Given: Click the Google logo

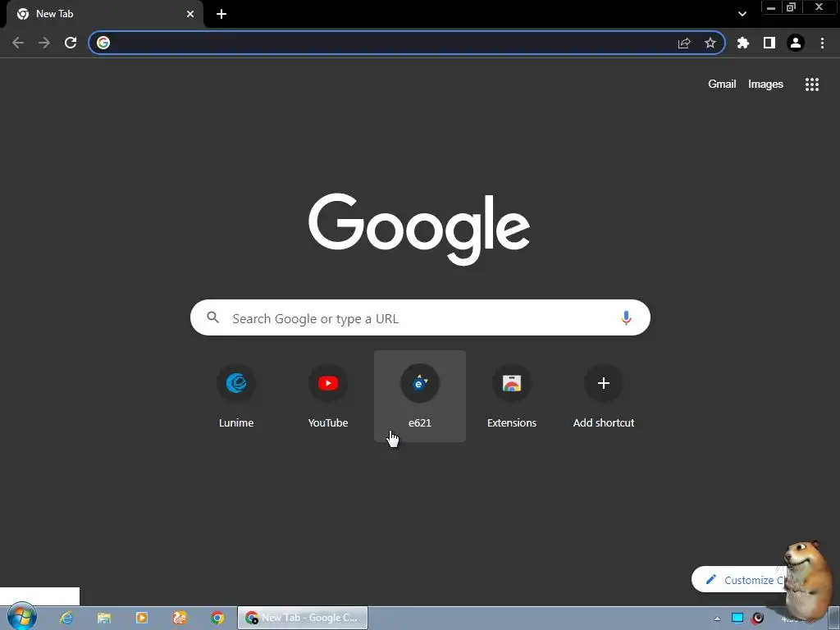Looking at the screenshot, I should point(419,229).
